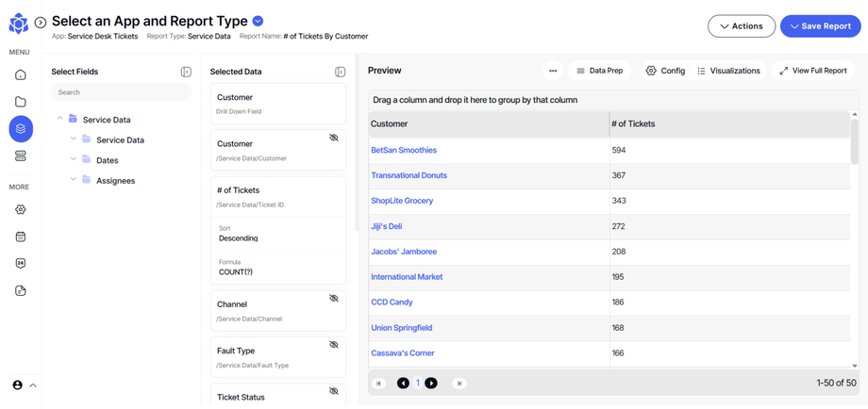Toggle visibility of the Fault Type field

click(x=333, y=345)
